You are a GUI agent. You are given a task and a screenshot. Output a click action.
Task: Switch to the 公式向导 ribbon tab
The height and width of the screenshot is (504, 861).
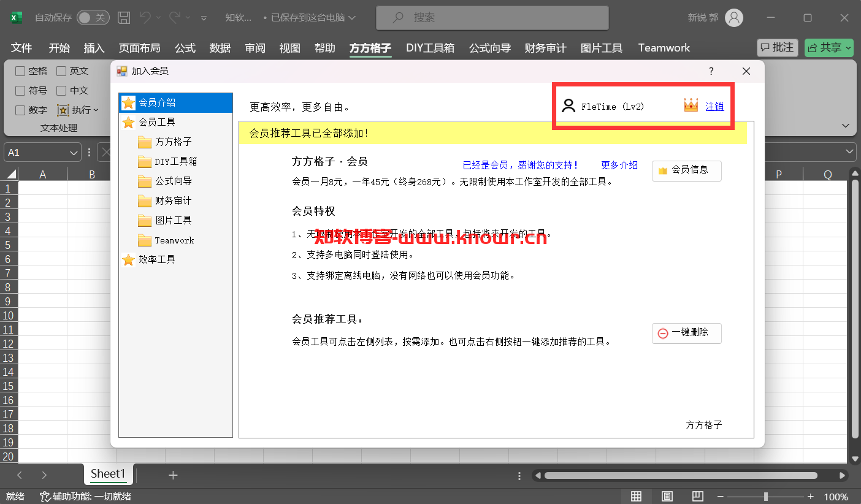click(490, 48)
